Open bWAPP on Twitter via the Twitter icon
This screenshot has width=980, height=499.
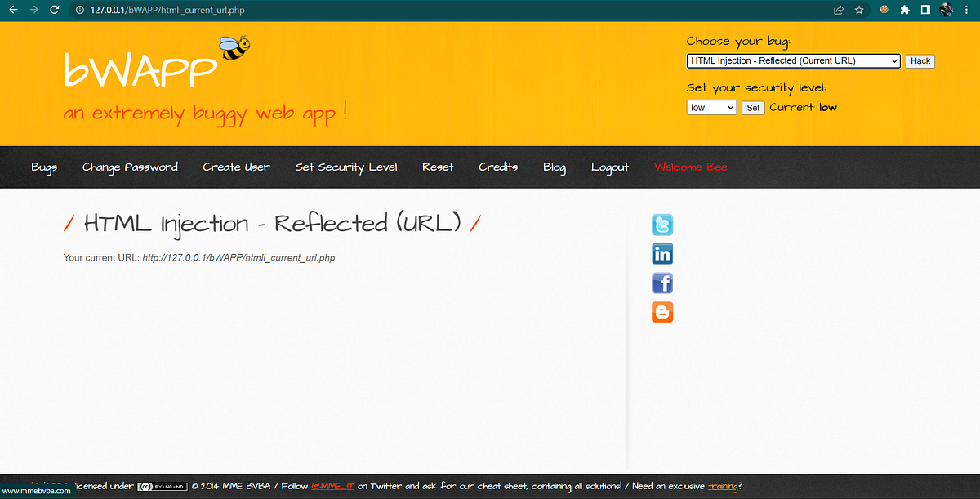coord(662,225)
